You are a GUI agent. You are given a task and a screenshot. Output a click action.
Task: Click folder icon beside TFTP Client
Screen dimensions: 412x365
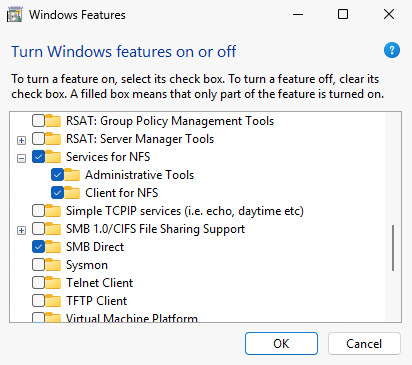(x=53, y=301)
